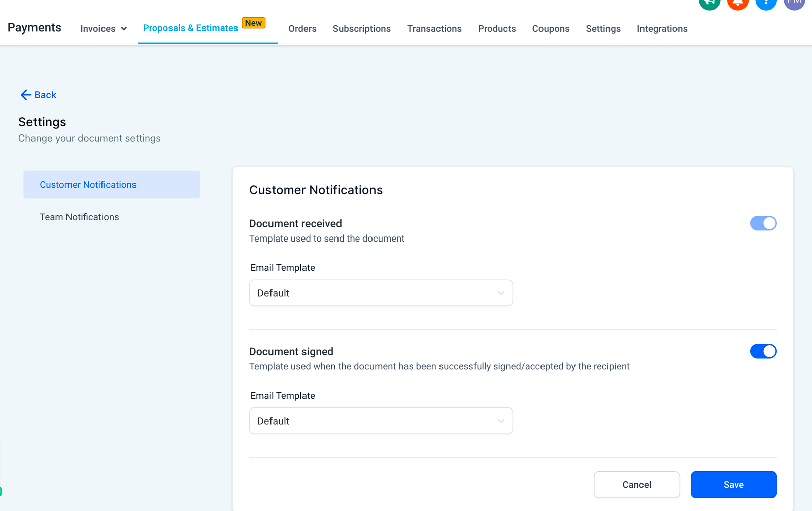Viewport: 812px width, 511px height.
Task: Go to the Subscriptions tab
Action: pyautogui.click(x=361, y=29)
